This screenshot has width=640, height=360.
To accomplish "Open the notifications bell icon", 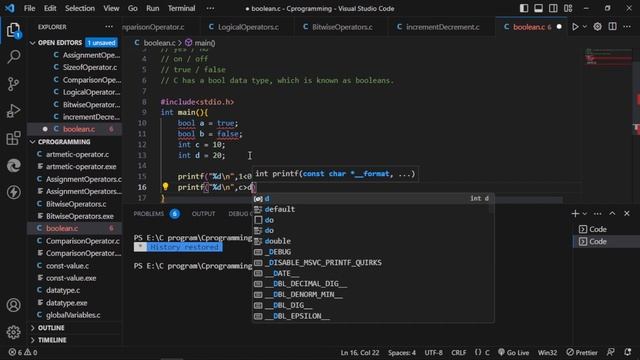I will click(627, 352).
